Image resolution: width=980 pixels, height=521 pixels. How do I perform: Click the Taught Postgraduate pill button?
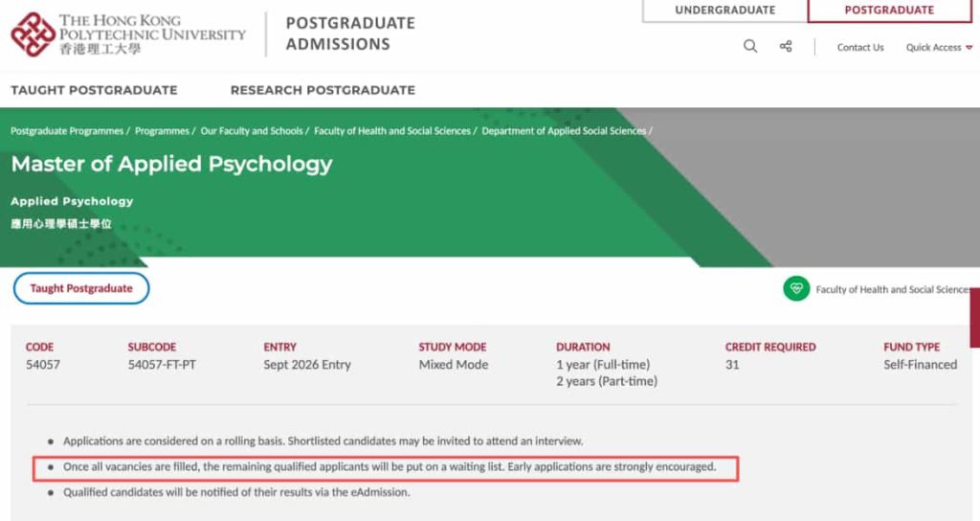click(x=81, y=288)
